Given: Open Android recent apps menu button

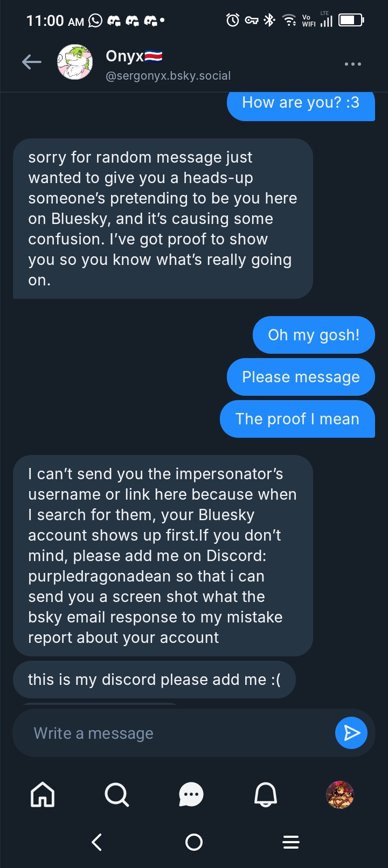Looking at the screenshot, I should click(291, 842).
